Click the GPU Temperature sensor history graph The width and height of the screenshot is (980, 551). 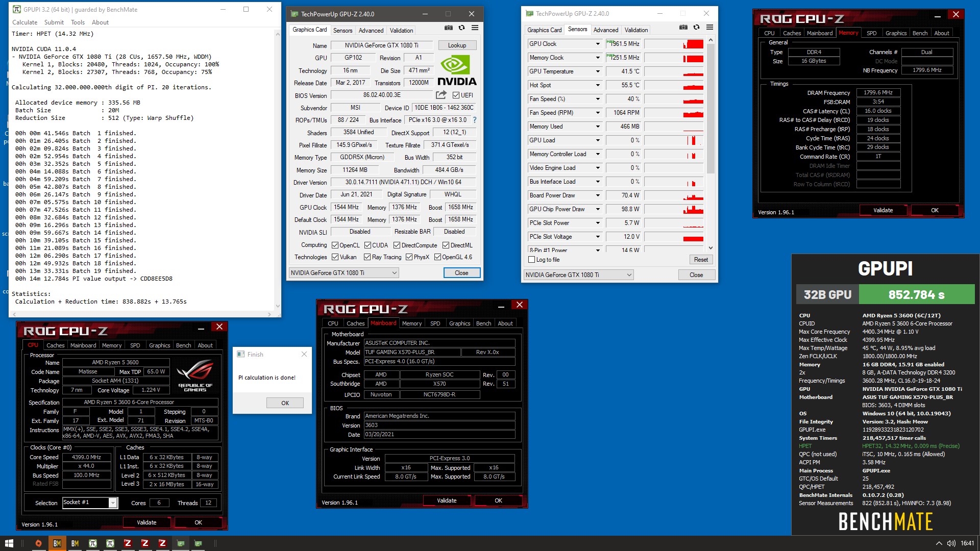(674, 71)
